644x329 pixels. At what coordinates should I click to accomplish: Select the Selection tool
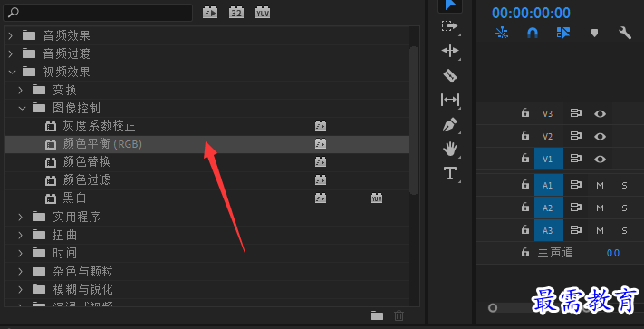(x=450, y=5)
